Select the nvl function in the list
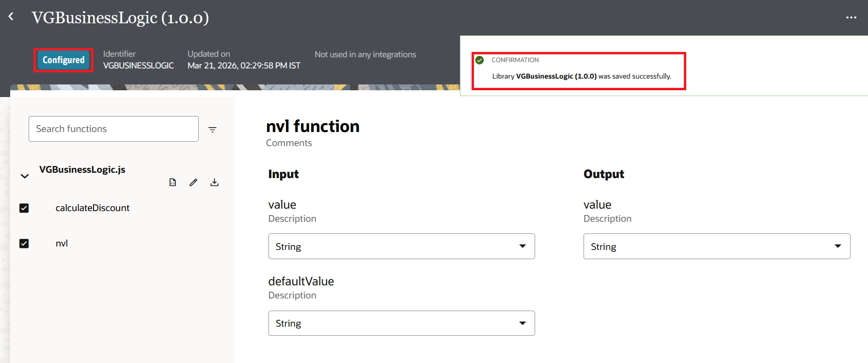The image size is (868, 363). pyautogui.click(x=62, y=244)
